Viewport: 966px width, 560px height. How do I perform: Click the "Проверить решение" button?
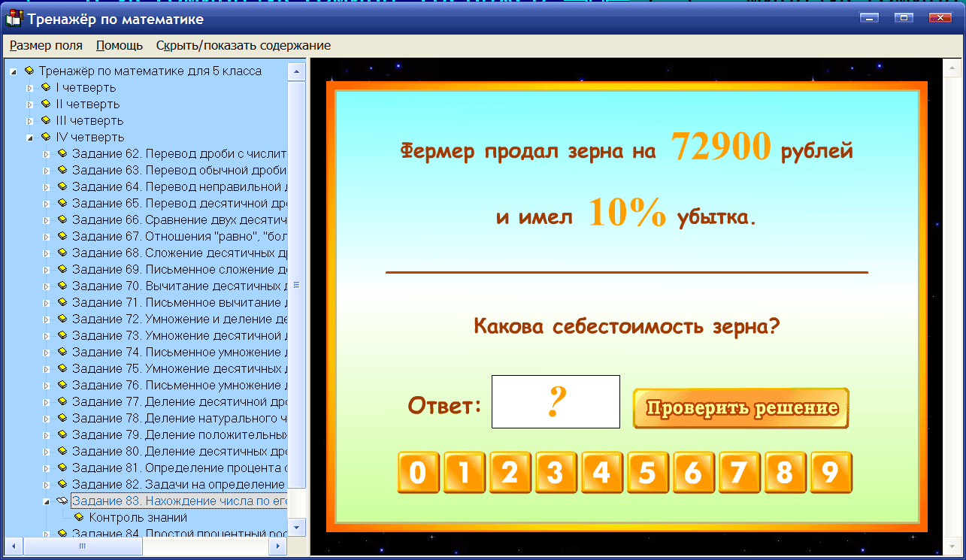point(740,408)
